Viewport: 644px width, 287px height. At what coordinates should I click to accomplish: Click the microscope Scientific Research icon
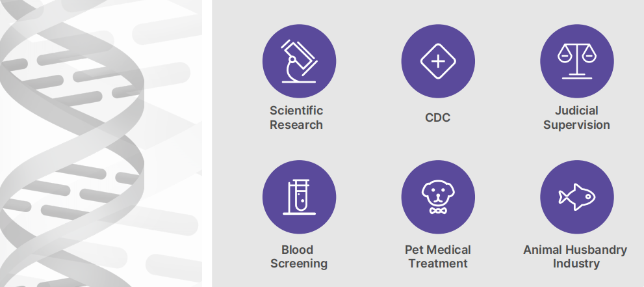(x=299, y=61)
